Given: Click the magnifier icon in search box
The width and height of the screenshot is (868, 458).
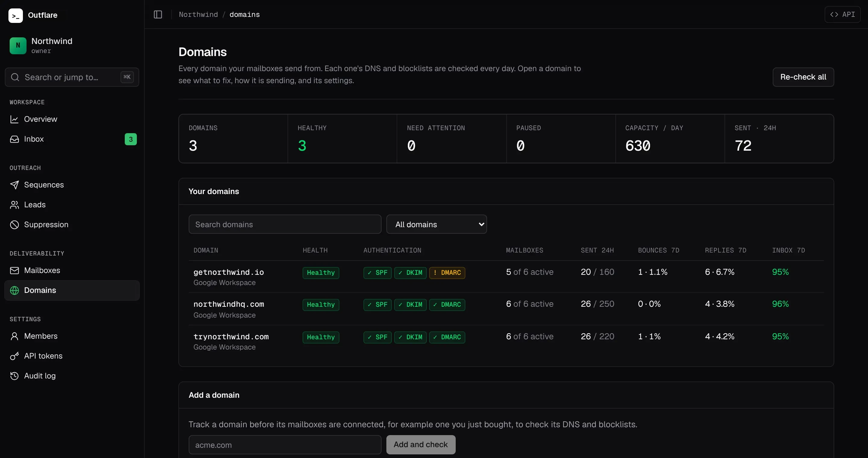Looking at the screenshot, I should (x=15, y=77).
